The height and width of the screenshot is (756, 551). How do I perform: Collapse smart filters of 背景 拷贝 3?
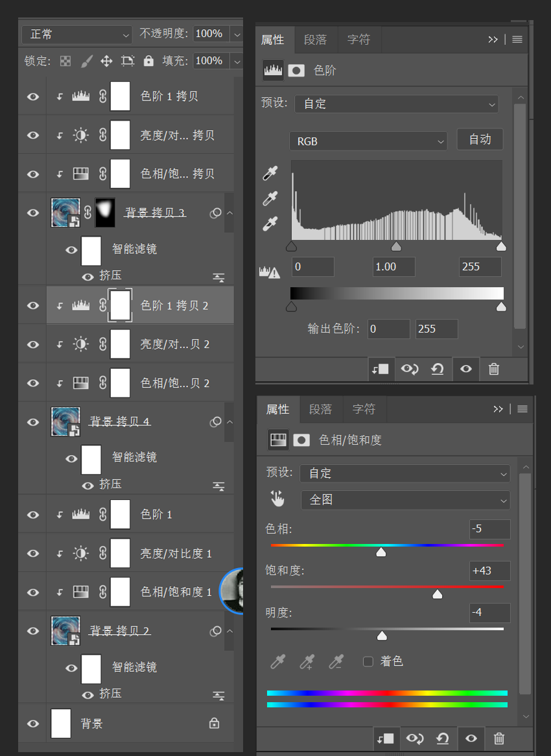230,213
